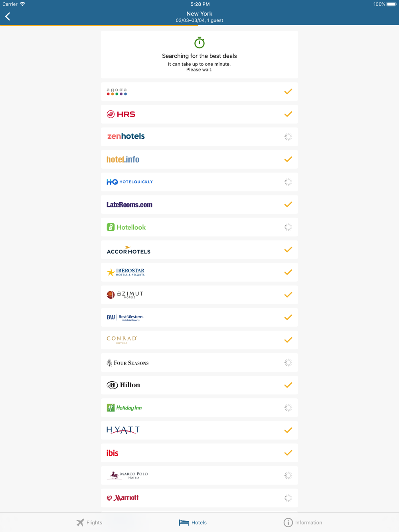
Task: Tap the agoda logo
Action: pos(117,92)
